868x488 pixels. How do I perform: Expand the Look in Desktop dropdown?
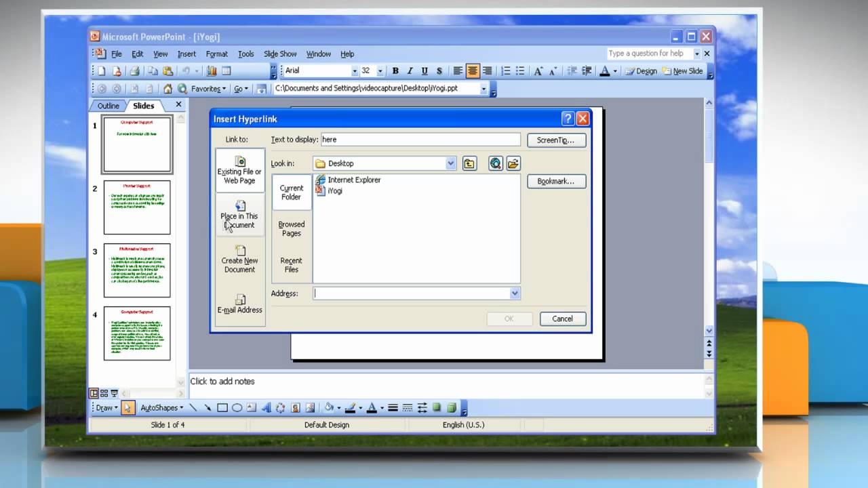[451, 163]
